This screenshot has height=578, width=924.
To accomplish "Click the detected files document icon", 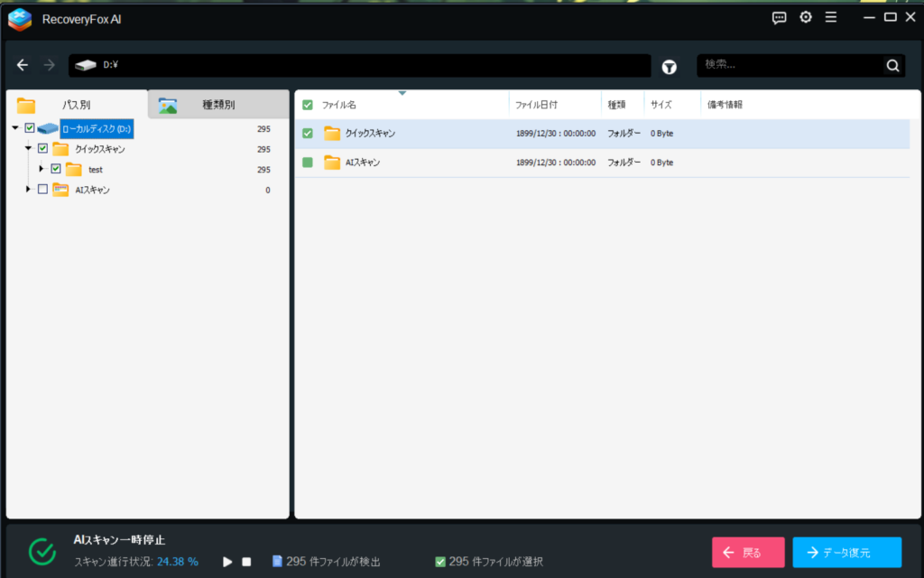I will tap(277, 561).
